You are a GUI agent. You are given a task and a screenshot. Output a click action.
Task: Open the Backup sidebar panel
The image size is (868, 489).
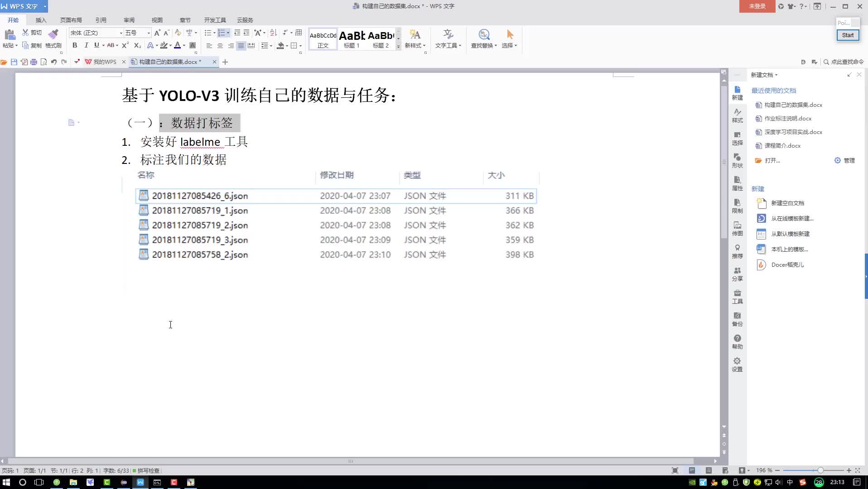coord(737,319)
